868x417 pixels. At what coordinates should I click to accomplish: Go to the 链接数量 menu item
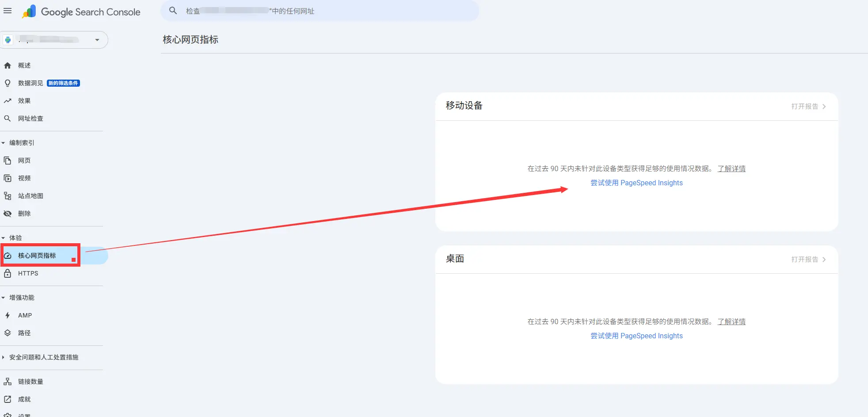(x=30, y=382)
